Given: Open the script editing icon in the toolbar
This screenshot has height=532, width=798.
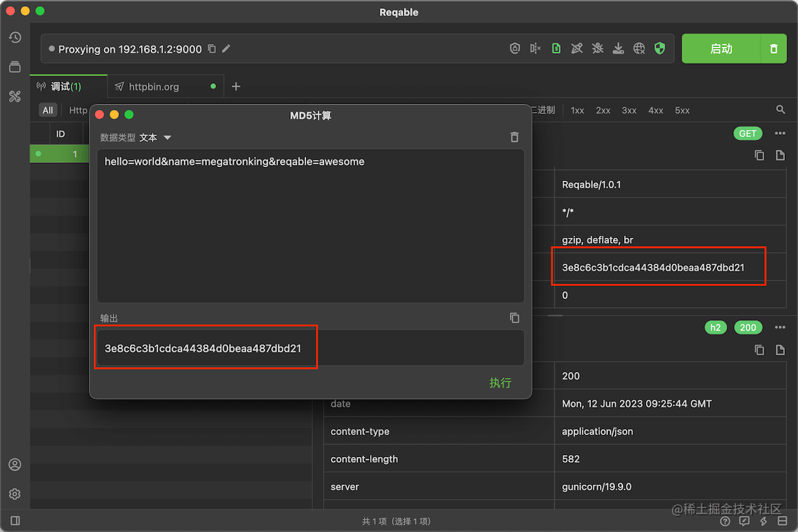Looking at the screenshot, I should 556,48.
